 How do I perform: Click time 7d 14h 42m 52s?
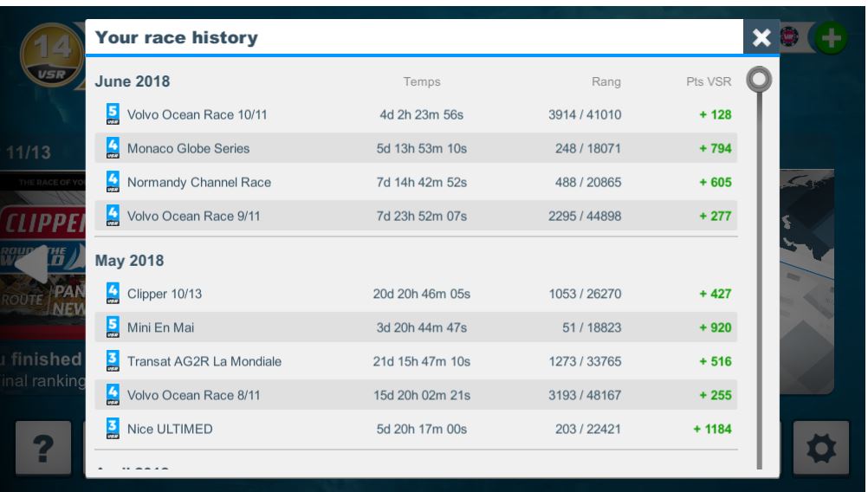point(421,182)
